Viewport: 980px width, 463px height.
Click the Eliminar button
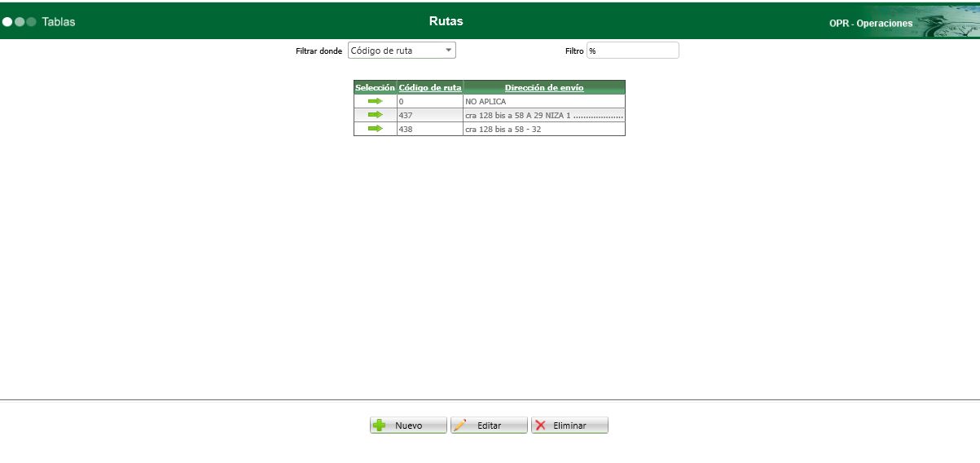[569, 426]
